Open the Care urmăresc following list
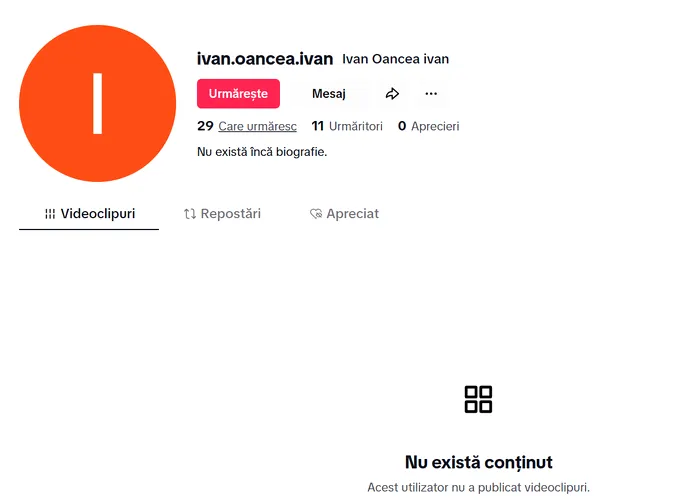 (x=257, y=127)
